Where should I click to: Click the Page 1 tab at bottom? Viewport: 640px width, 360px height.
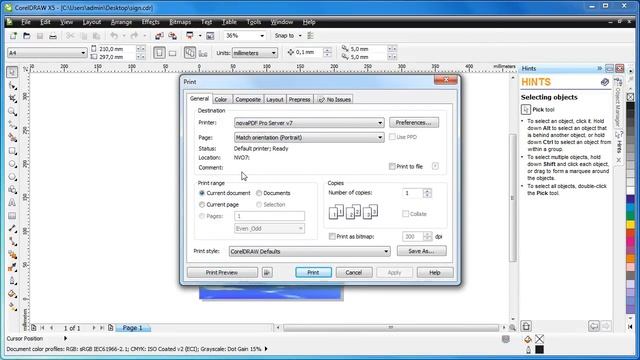click(x=133, y=328)
